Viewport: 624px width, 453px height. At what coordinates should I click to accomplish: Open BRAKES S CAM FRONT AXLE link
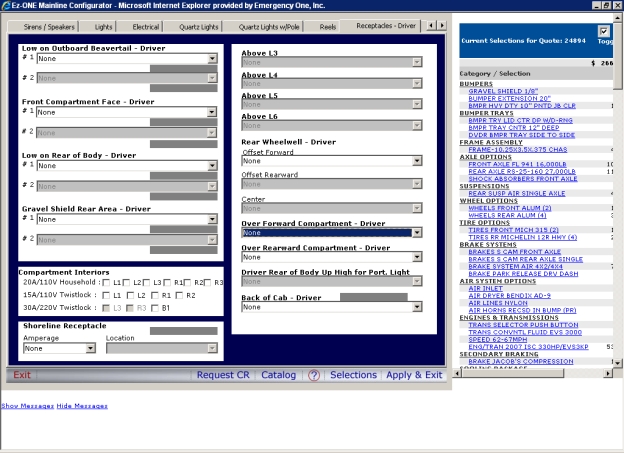515,252
